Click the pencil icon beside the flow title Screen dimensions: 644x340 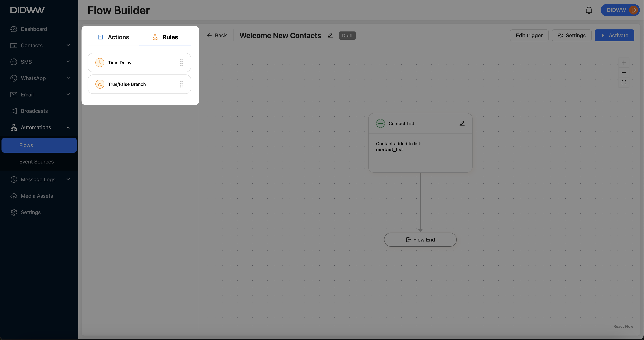click(x=330, y=36)
